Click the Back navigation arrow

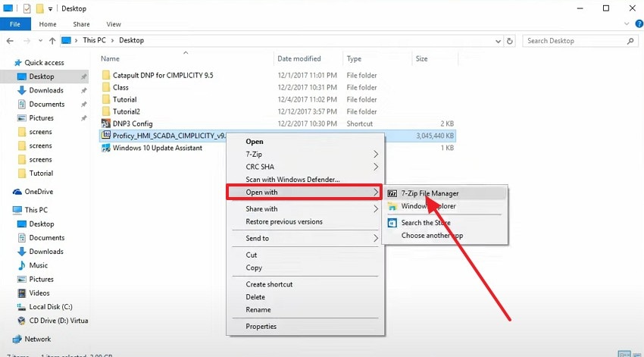coord(11,41)
